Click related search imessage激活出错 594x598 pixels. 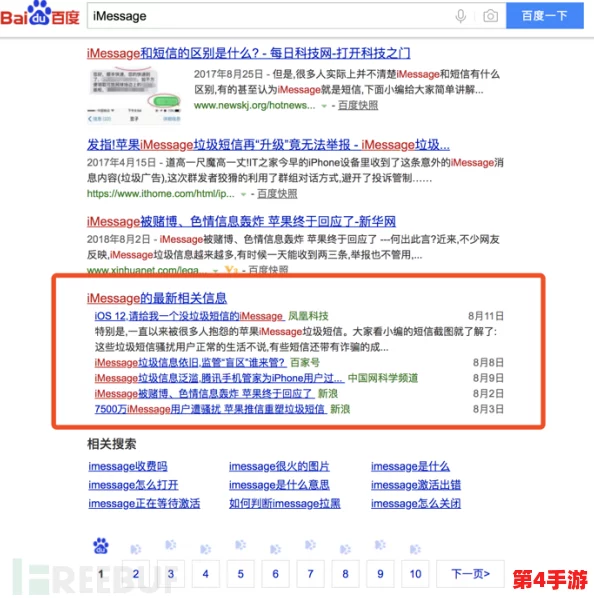pos(416,485)
